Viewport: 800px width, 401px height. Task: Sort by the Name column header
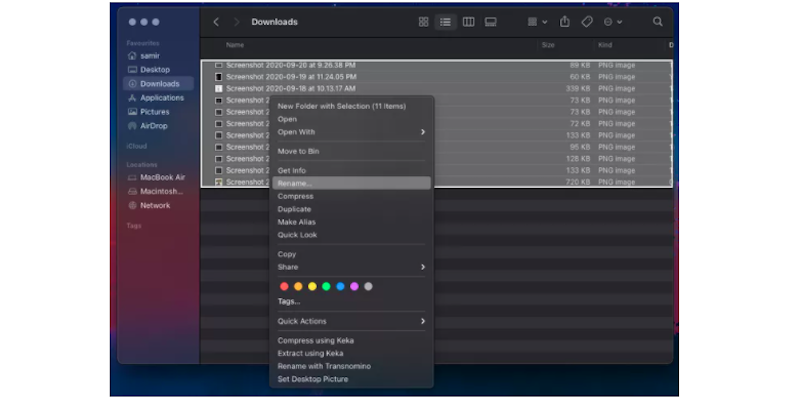tap(235, 45)
